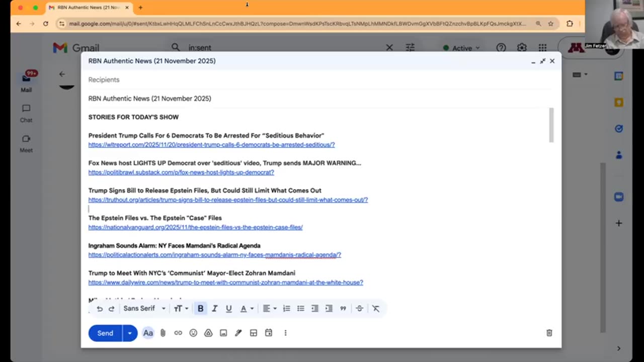The width and height of the screenshot is (644, 362).
Task: Clear the in:sent search query
Action: click(x=389, y=48)
